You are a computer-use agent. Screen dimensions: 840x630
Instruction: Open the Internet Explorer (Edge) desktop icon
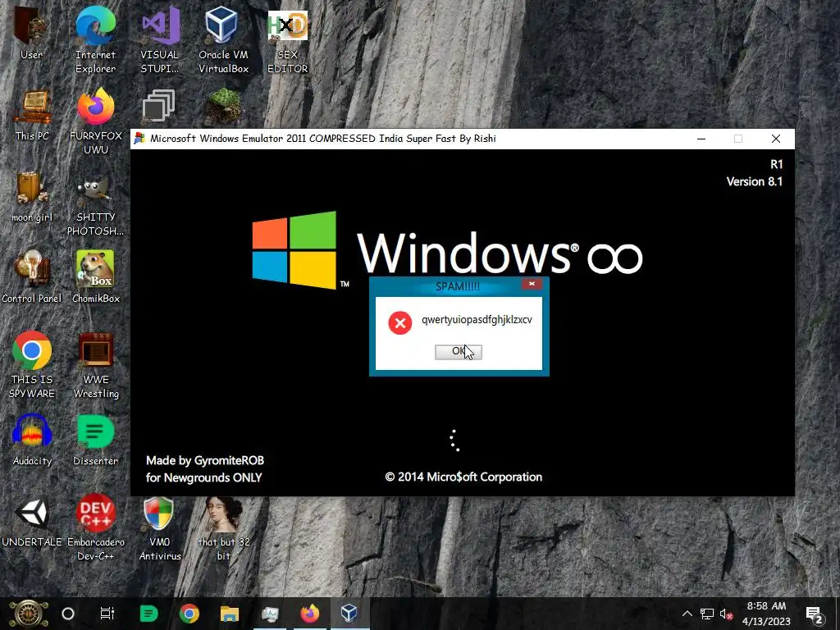(95, 39)
